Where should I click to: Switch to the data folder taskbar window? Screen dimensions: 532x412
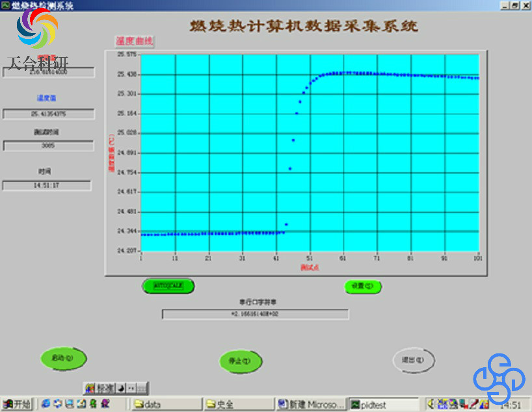166,404
